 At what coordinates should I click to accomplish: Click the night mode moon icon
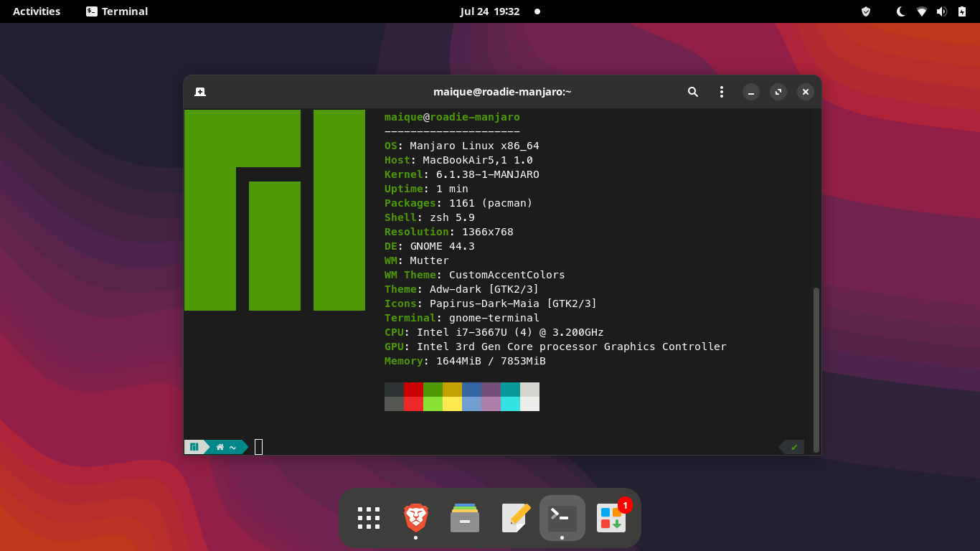coord(901,11)
